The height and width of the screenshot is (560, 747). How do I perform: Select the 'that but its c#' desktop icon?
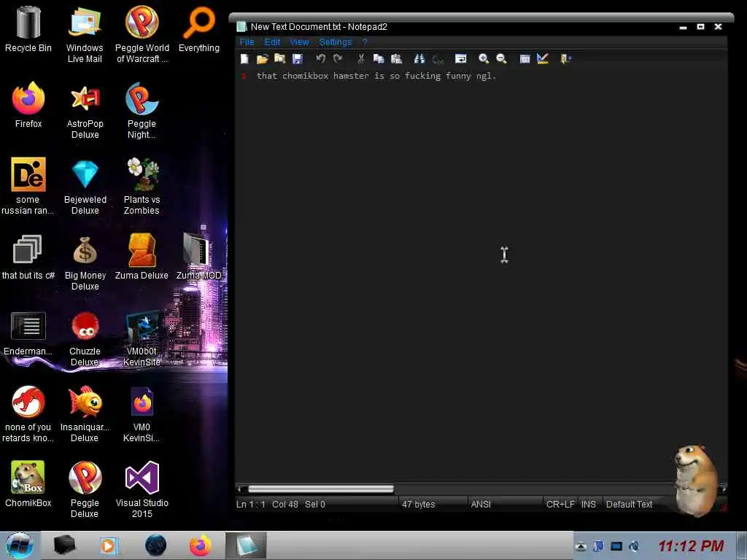click(x=28, y=257)
